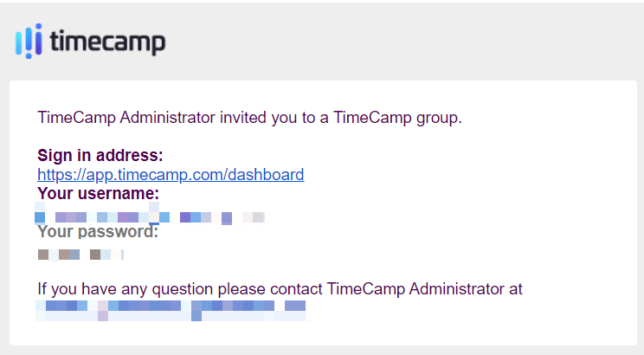
Task: Click the dot beneath the middle logo bar
Action: (x=29, y=55)
